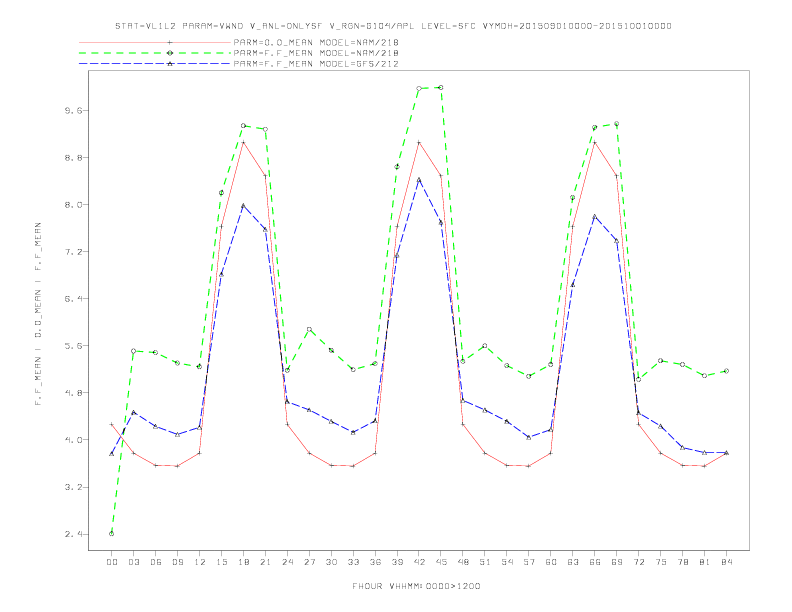The height and width of the screenshot is (612, 792).
Task: Click the chart title line starting STAT-VL1L2
Action: [393, 26]
